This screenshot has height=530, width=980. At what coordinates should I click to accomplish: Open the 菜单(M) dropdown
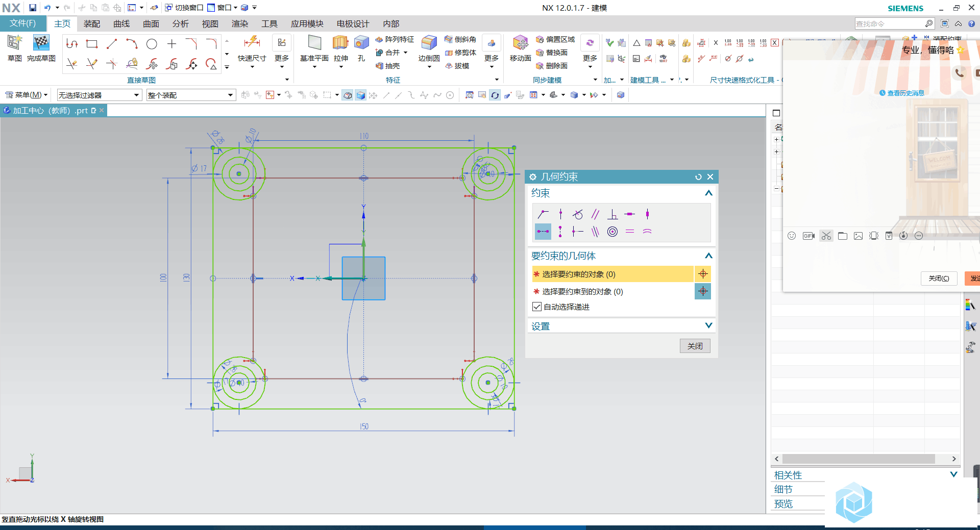click(27, 95)
